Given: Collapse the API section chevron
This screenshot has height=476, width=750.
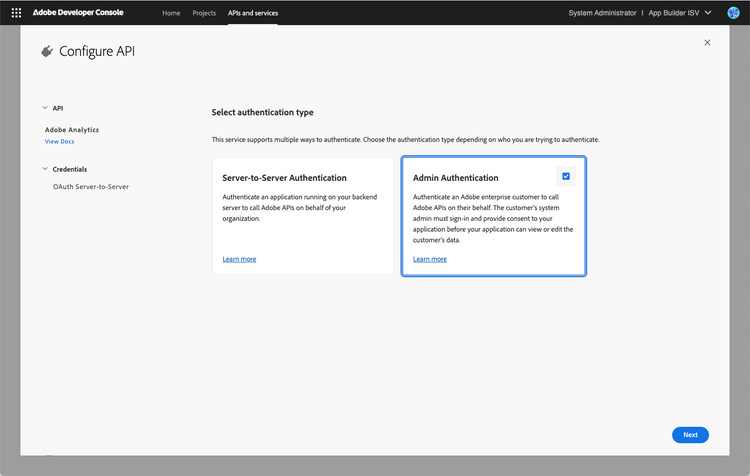Looking at the screenshot, I should click(45, 108).
